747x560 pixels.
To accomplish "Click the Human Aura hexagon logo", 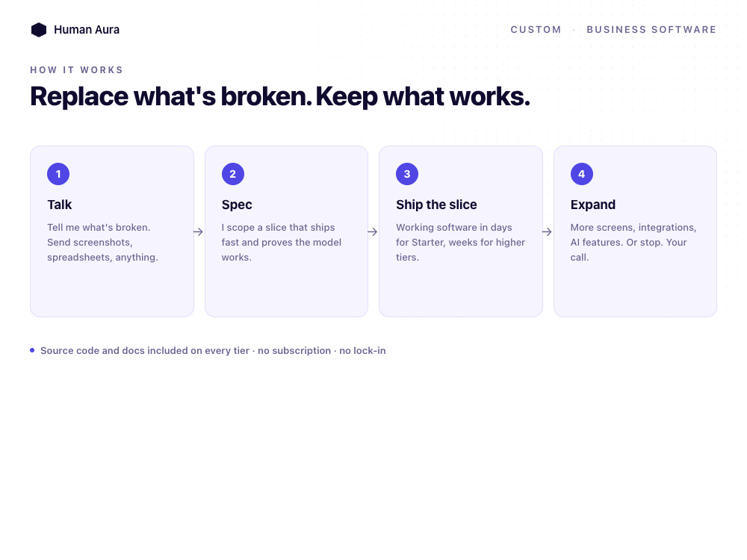I will coord(39,30).
